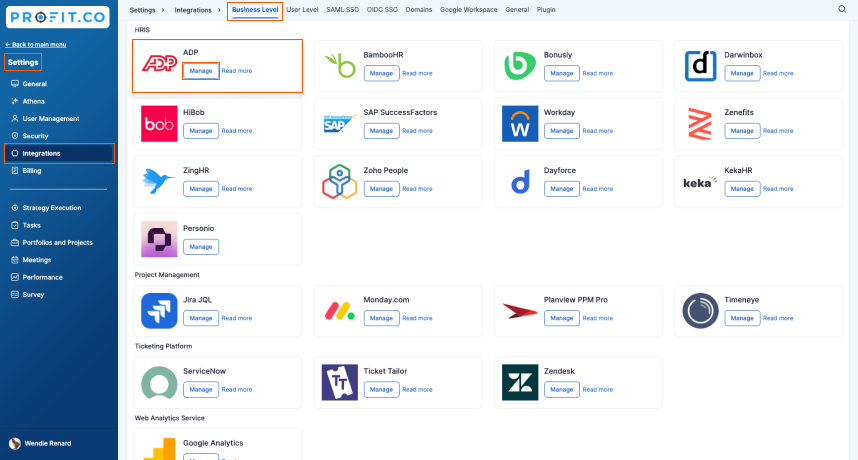Click Manage button for Zendesk
The height and width of the screenshot is (460, 858).
click(x=561, y=389)
